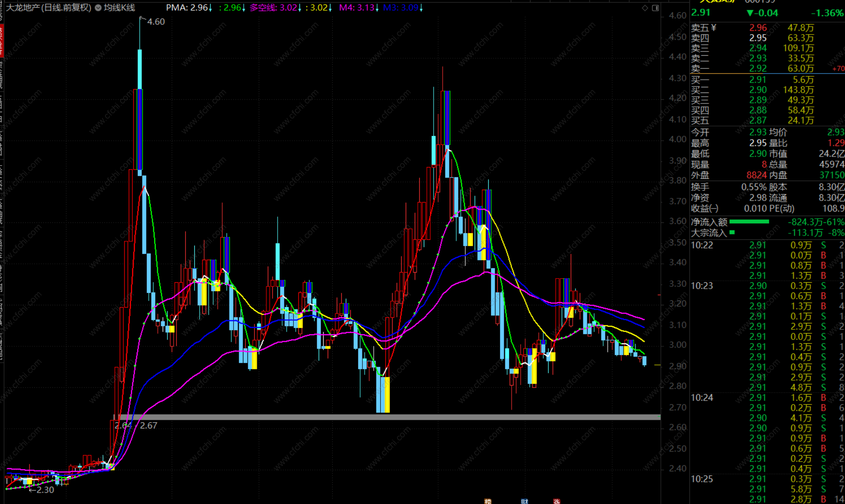This screenshot has width=845, height=504.
Task: Select the magenta 多空线: 3.02 indicator
Action: (x=273, y=8)
